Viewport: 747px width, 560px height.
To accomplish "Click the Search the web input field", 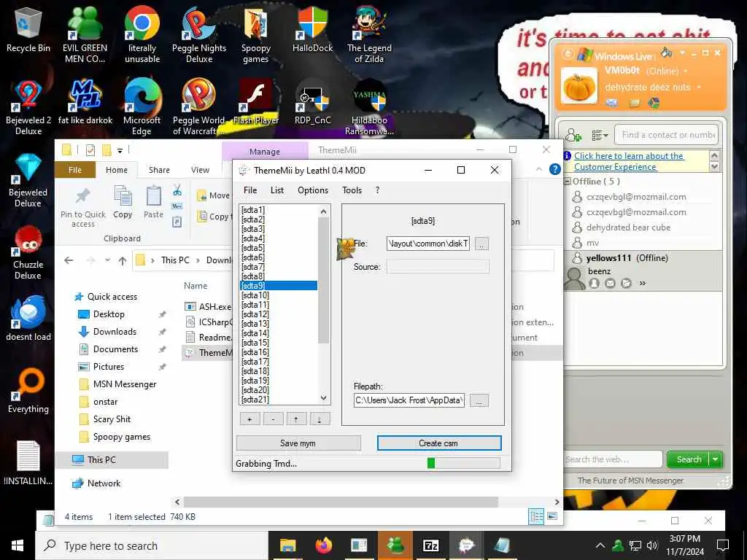I will coord(613,459).
